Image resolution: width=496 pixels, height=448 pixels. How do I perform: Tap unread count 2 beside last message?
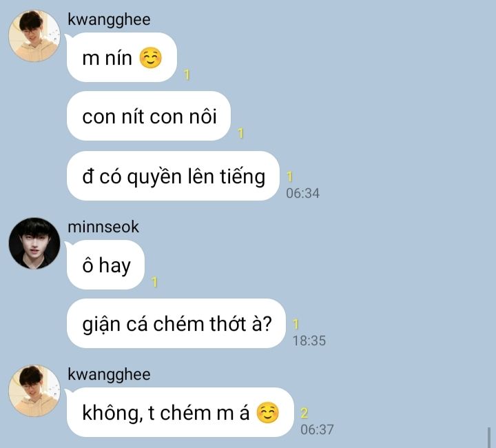[304, 414]
